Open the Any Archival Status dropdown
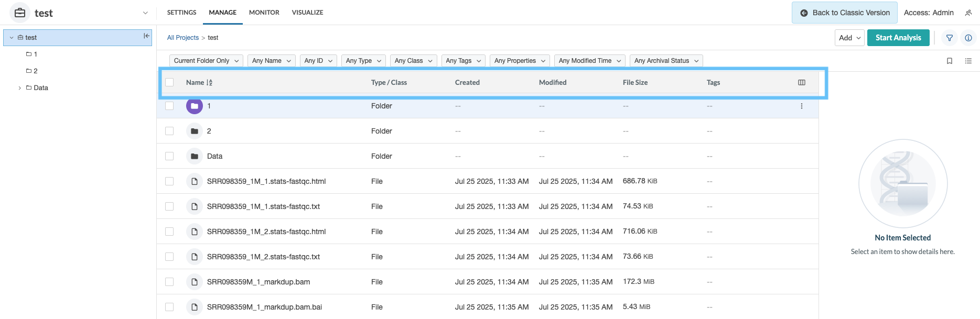Viewport: 980px width, 319px height. tap(665, 61)
